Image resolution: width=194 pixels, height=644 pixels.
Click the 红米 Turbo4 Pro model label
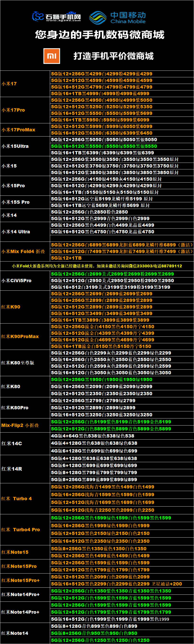click(x=20, y=530)
